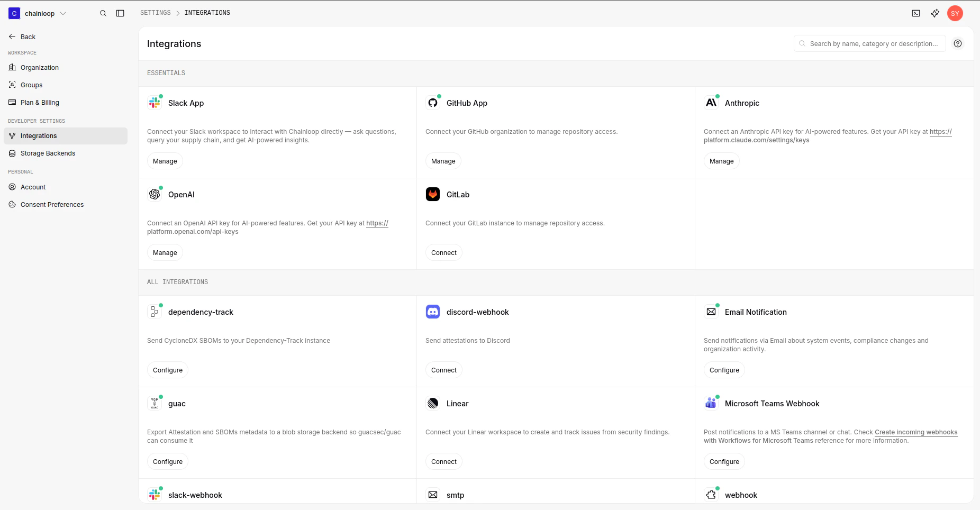
Task: Click the Storage Backends database icon
Action: click(12, 153)
